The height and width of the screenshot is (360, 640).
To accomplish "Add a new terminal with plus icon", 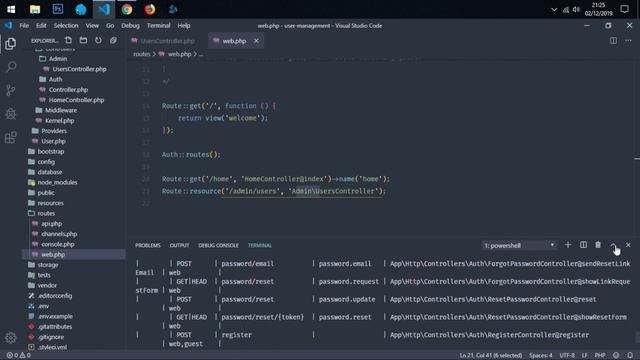I will point(568,245).
